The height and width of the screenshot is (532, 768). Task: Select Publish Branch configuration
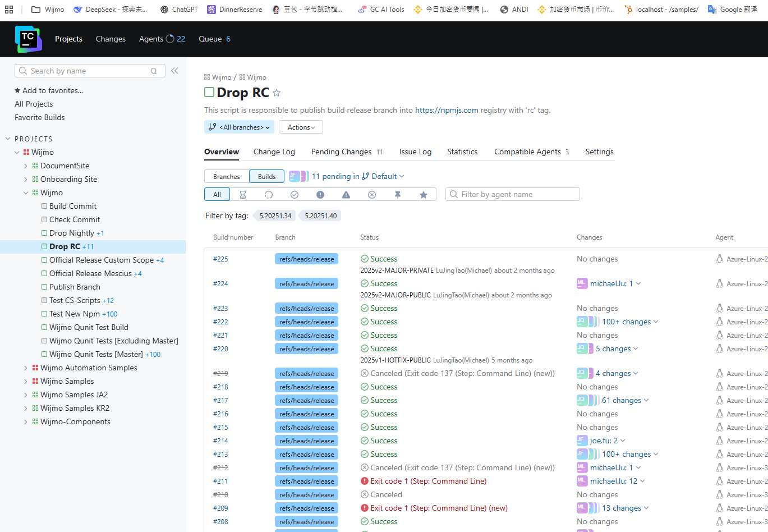75,287
